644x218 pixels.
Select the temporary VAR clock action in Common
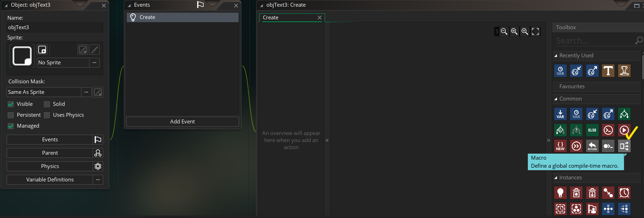(x=576, y=114)
